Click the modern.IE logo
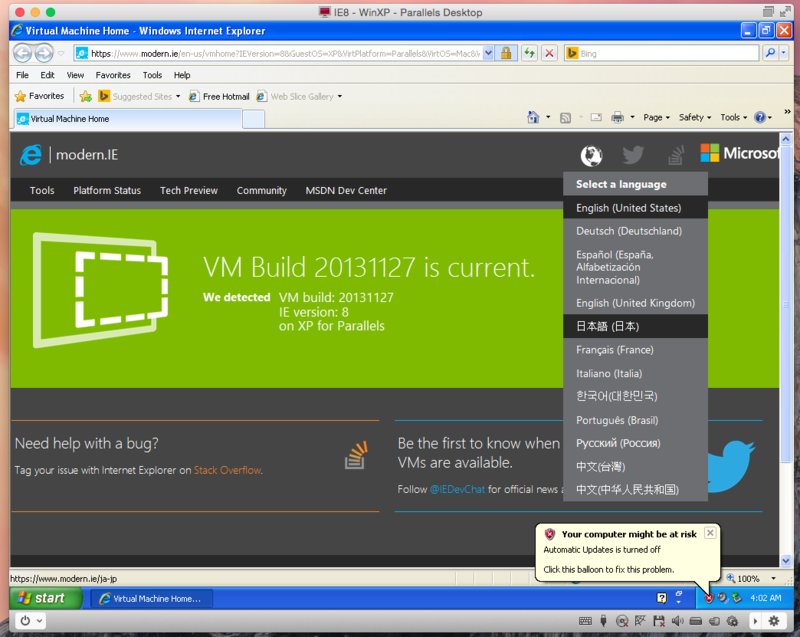This screenshot has height=637, width=800. (69, 155)
